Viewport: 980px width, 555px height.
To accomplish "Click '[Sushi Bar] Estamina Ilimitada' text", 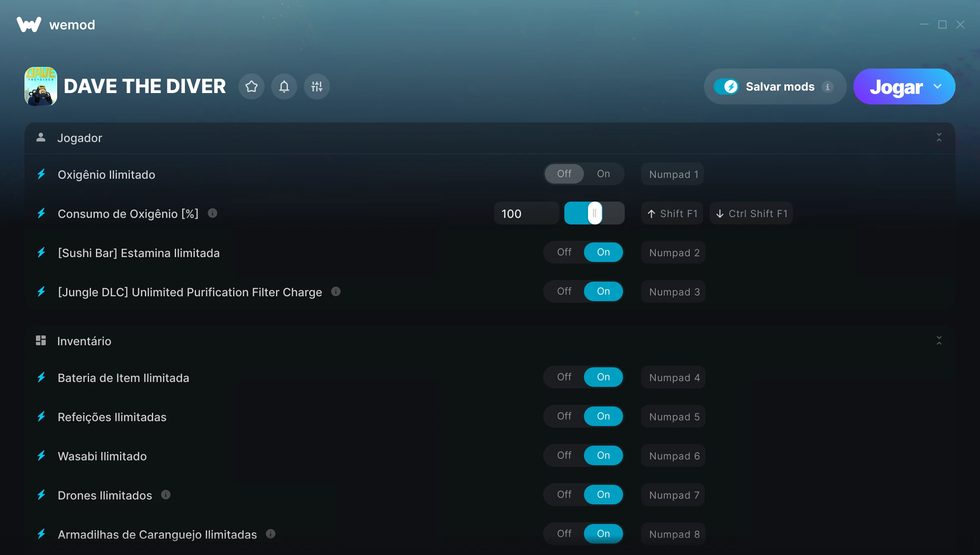I will 139,253.
